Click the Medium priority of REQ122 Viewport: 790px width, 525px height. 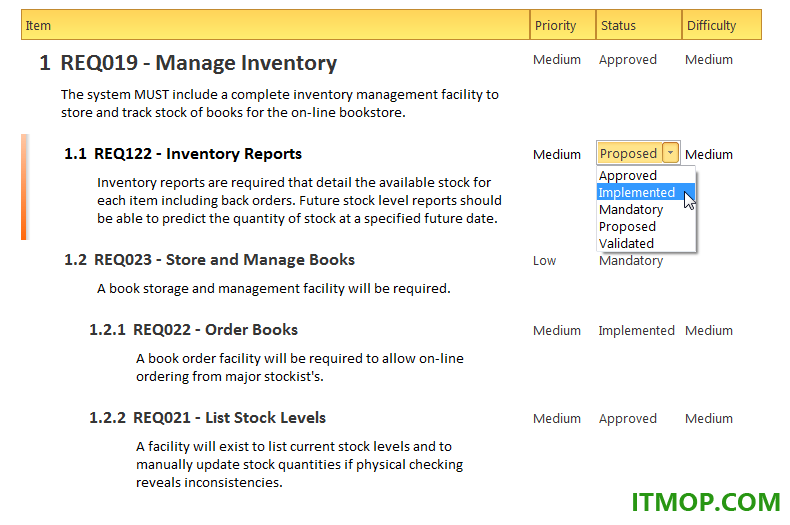click(557, 154)
